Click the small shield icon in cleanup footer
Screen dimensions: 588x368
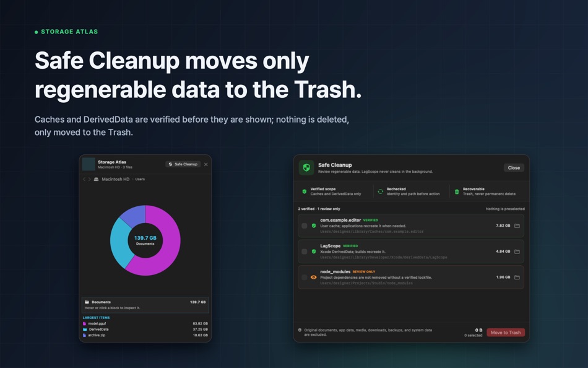click(300, 330)
